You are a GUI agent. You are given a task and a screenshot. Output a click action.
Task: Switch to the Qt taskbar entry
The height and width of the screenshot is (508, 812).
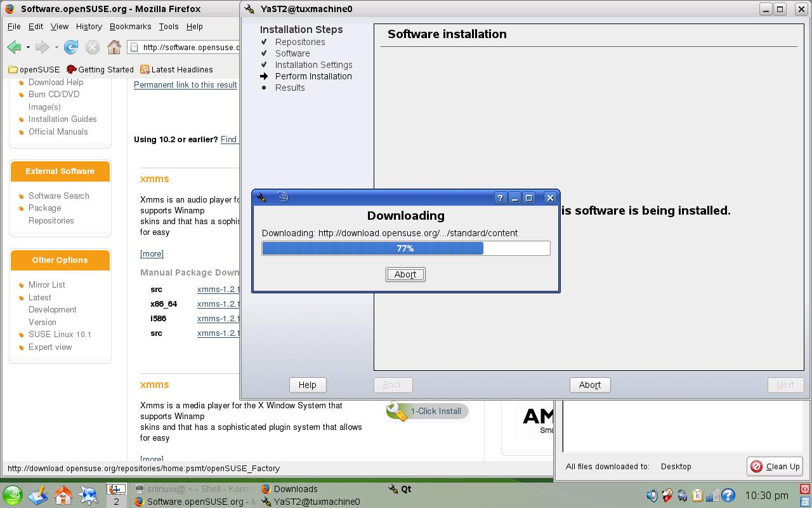tap(401, 489)
